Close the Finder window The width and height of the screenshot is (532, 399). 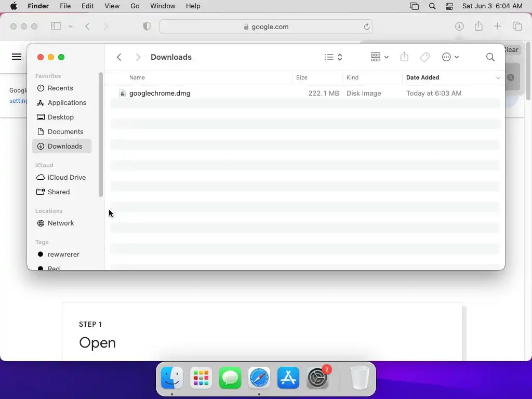[41, 57]
